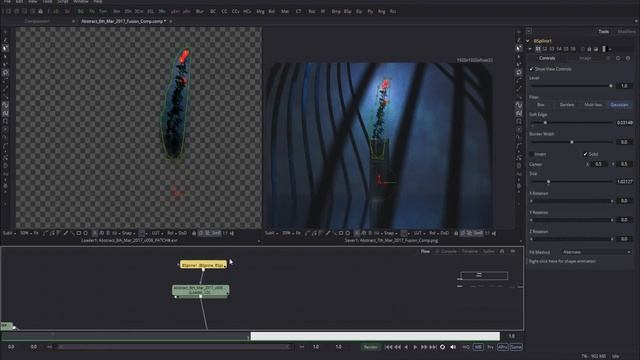This screenshot has height=360, width=640.
Task: Open the Window menu
Action: pyautogui.click(x=81, y=2)
